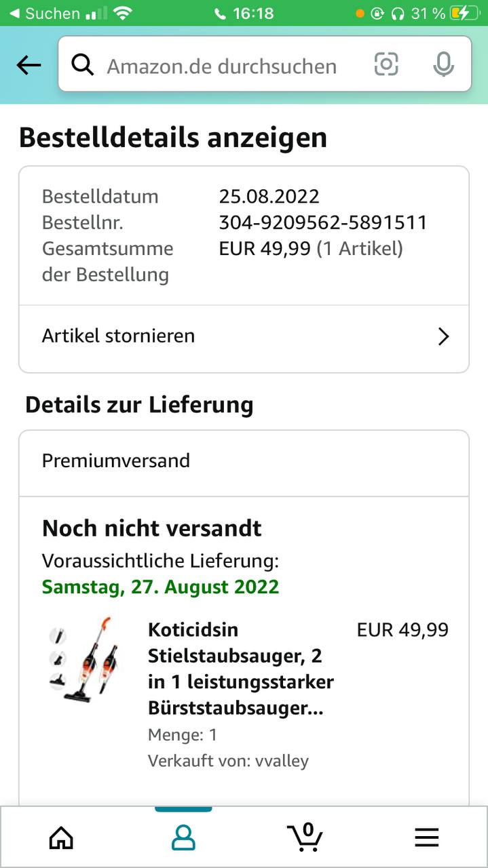Tap the magnifier icon in search bar

83,65
